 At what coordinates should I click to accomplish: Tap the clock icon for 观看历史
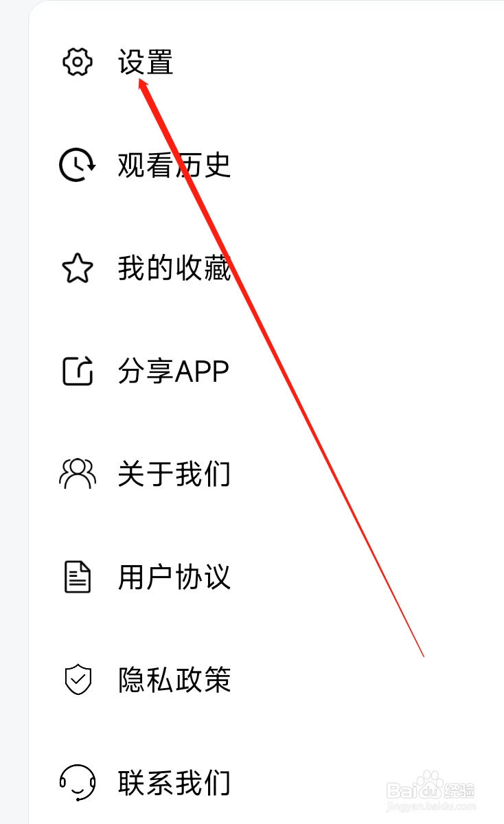(x=77, y=165)
